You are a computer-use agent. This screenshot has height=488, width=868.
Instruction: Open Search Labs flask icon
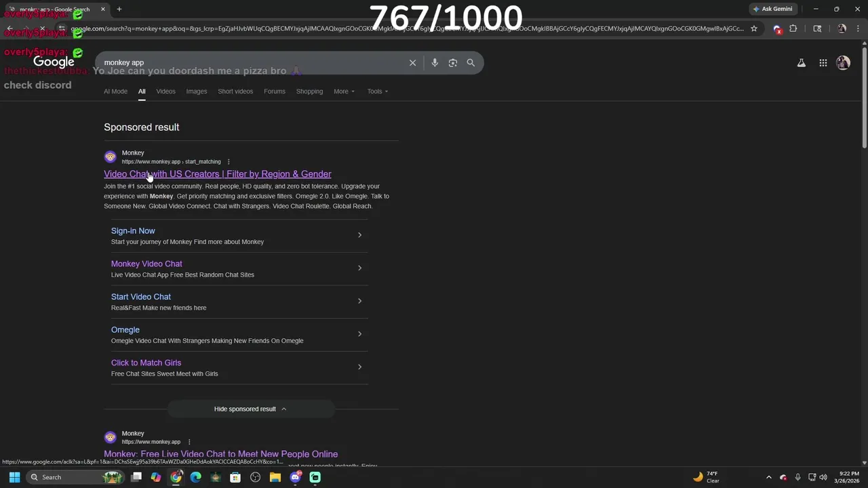pyautogui.click(x=801, y=62)
